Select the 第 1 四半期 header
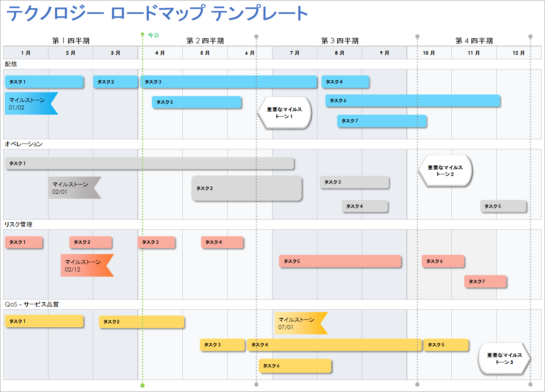The image size is (545, 392). (71, 41)
